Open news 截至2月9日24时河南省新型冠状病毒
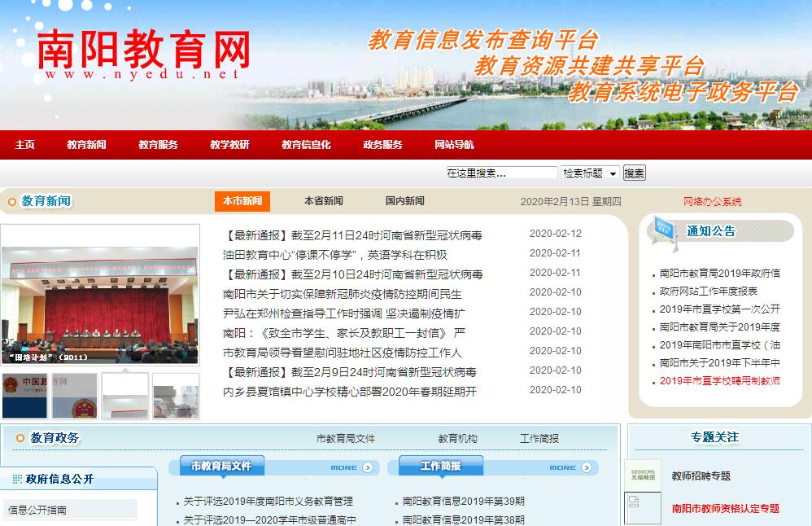812x526 pixels. (x=350, y=372)
